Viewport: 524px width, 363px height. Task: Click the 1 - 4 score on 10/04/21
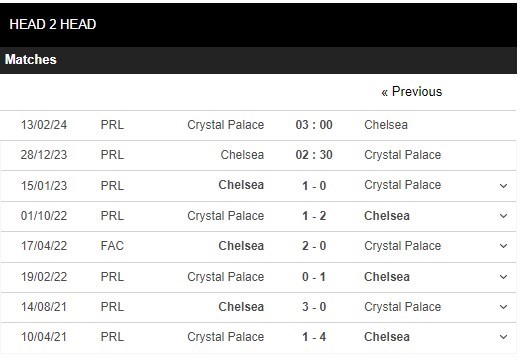tap(314, 337)
